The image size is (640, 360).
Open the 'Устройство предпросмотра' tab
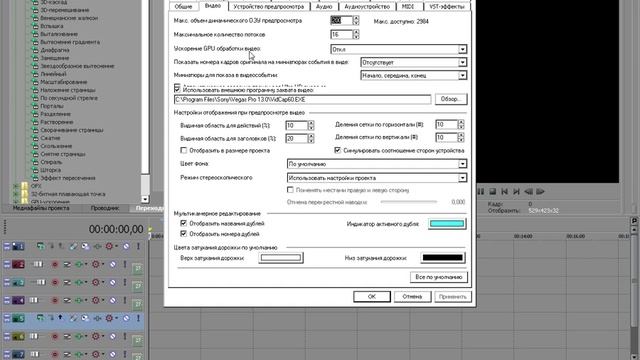pos(269,7)
